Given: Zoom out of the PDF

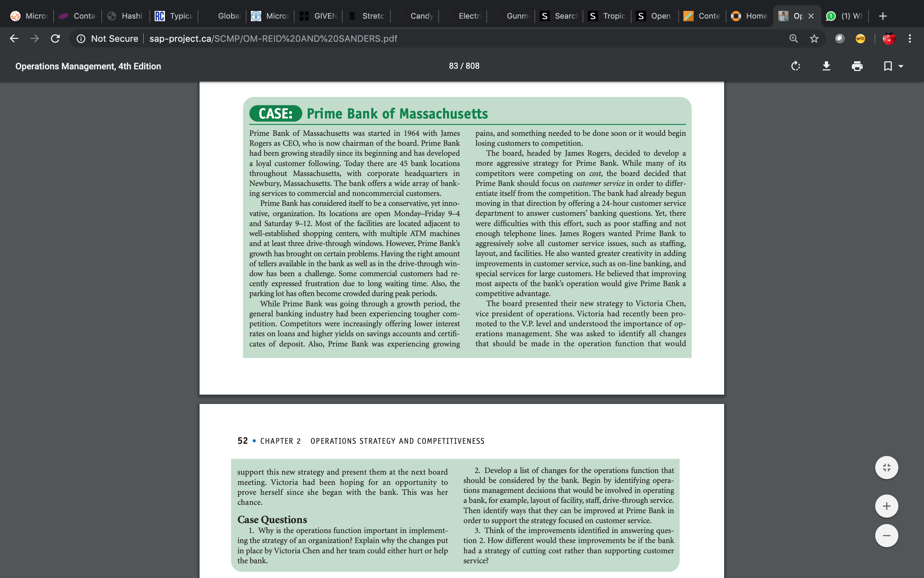Looking at the screenshot, I should tap(886, 536).
